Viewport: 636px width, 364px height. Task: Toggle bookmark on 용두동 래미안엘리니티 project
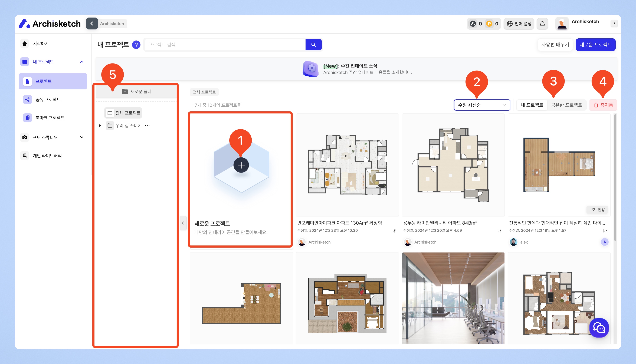(x=499, y=231)
